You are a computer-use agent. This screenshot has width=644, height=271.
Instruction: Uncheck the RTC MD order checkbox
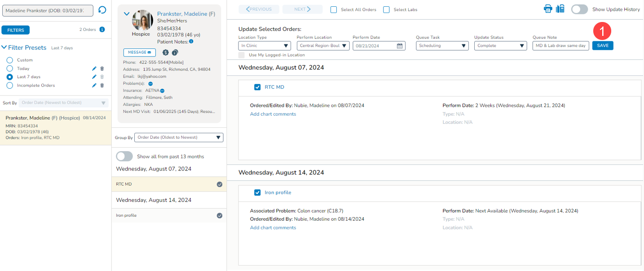257,87
